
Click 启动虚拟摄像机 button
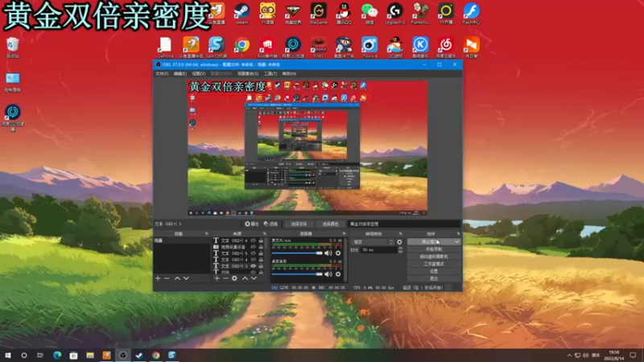(x=434, y=257)
